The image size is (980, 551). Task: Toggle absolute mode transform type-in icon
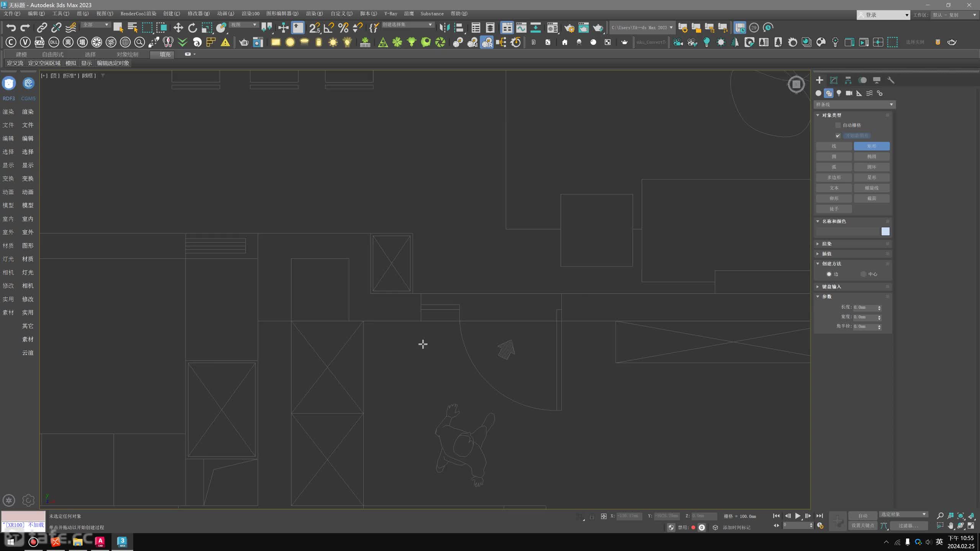click(604, 516)
